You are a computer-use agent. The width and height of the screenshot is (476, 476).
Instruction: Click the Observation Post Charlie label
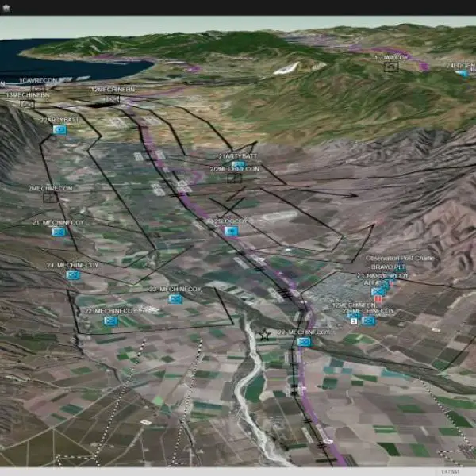pyautogui.click(x=399, y=259)
